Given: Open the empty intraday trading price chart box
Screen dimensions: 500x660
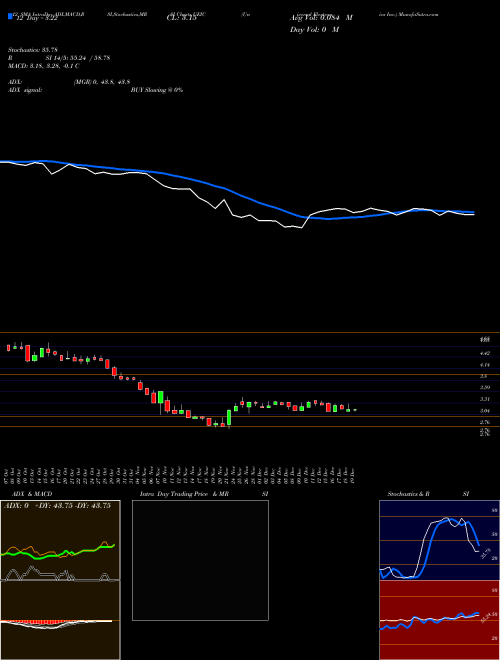Looking at the screenshot, I should [200, 560].
